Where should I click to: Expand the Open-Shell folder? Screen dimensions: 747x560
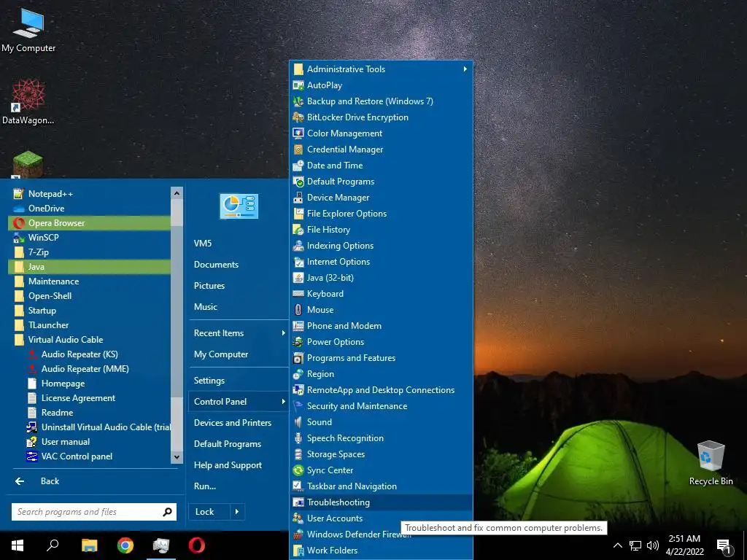90,296
